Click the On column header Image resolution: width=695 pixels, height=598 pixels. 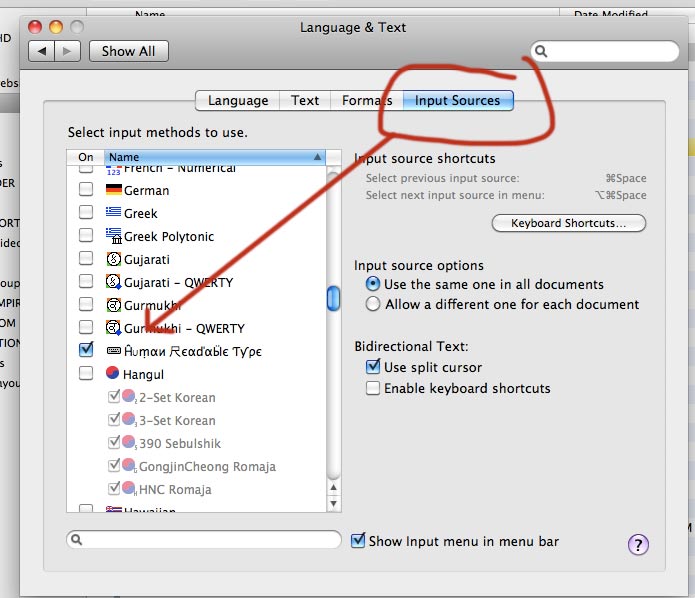(86, 157)
